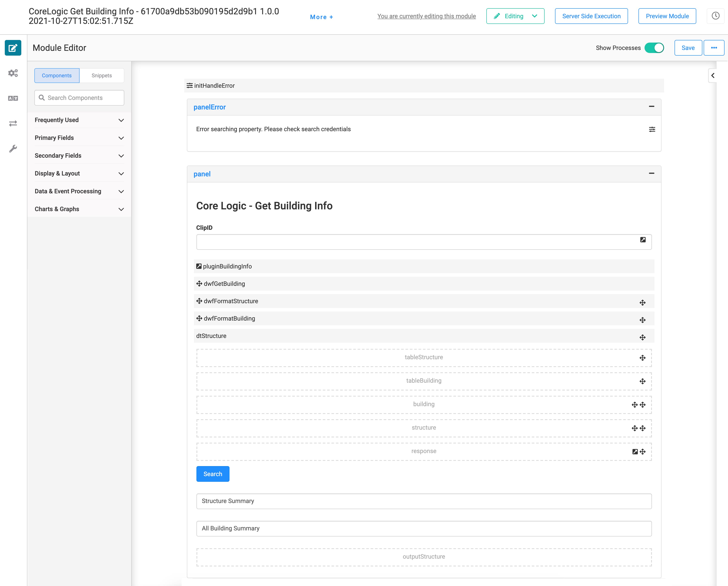Click the Save button
The image size is (728, 586).
688,48
